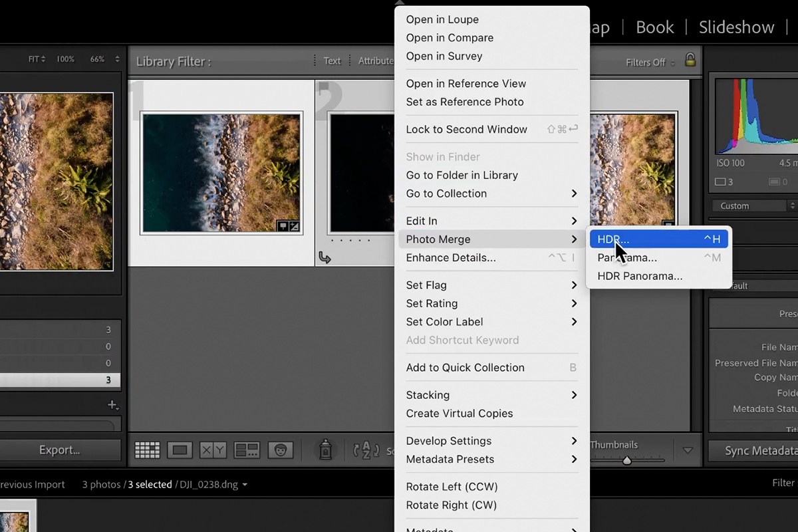The width and height of the screenshot is (798, 532).
Task: Click the plus icon in left panel
Action: 114,404
